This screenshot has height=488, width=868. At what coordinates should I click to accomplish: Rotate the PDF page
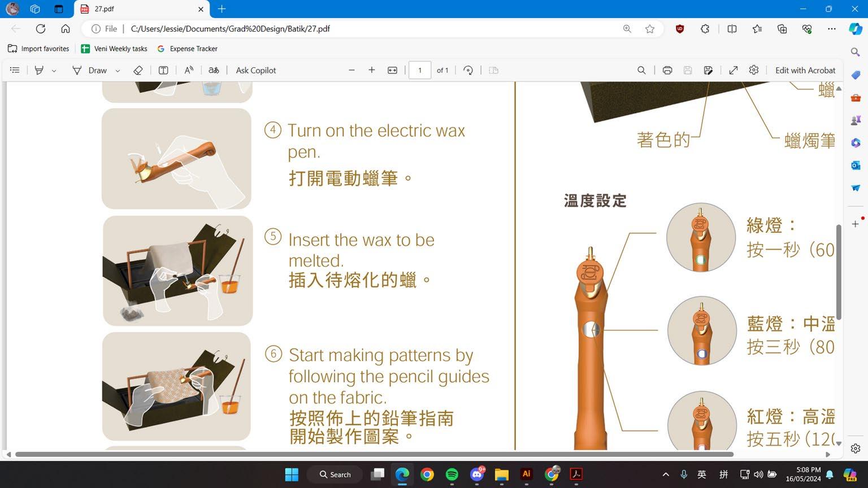pyautogui.click(x=468, y=70)
